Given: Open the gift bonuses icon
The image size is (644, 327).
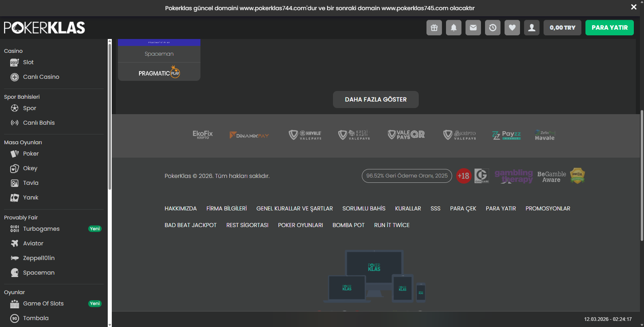Looking at the screenshot, I should point(434,28).
